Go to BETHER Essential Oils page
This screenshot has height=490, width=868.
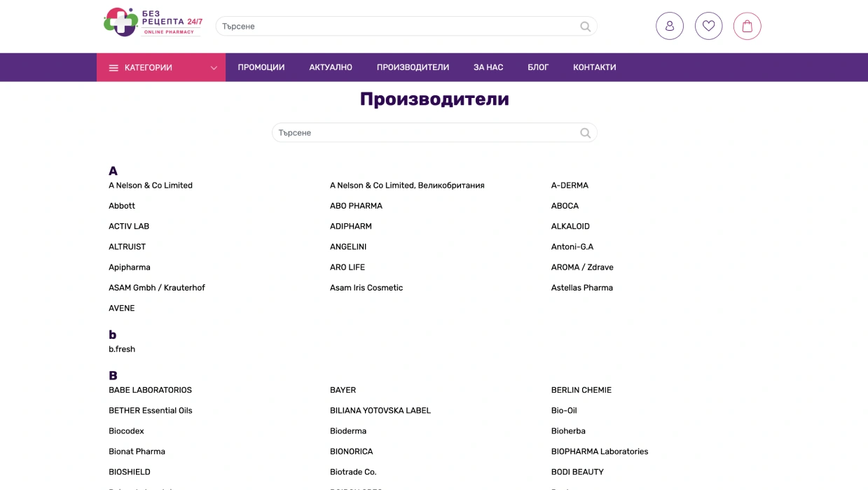pyautogui.click(x=151, y=410)
